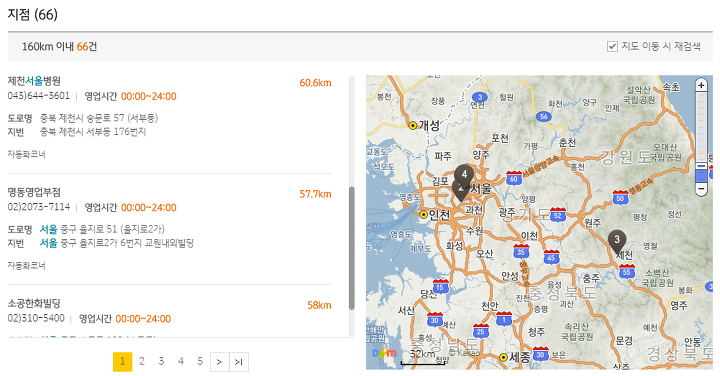Click highway 60 shield east of 서울

coord(513,178)
